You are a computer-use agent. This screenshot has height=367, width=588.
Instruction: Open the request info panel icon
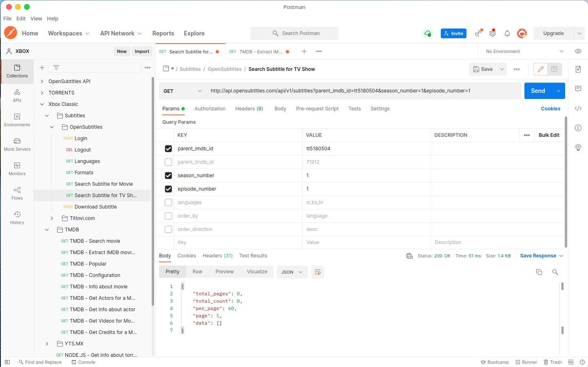click(578, 128)
